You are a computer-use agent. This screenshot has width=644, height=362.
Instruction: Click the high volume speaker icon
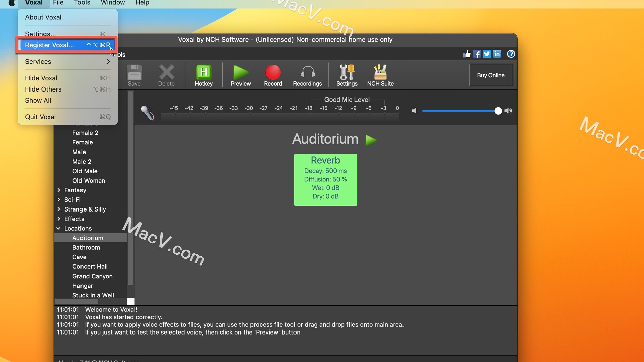pyautogui.click(x=508, y=111)
